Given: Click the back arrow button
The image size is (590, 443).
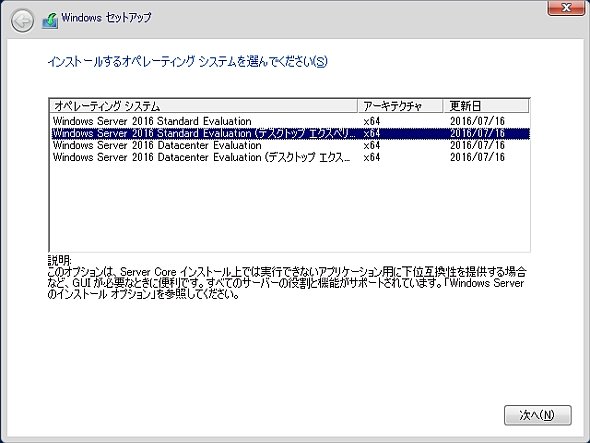Looking at the screenshot, I should pyautogui.click(x=22, y=21).
